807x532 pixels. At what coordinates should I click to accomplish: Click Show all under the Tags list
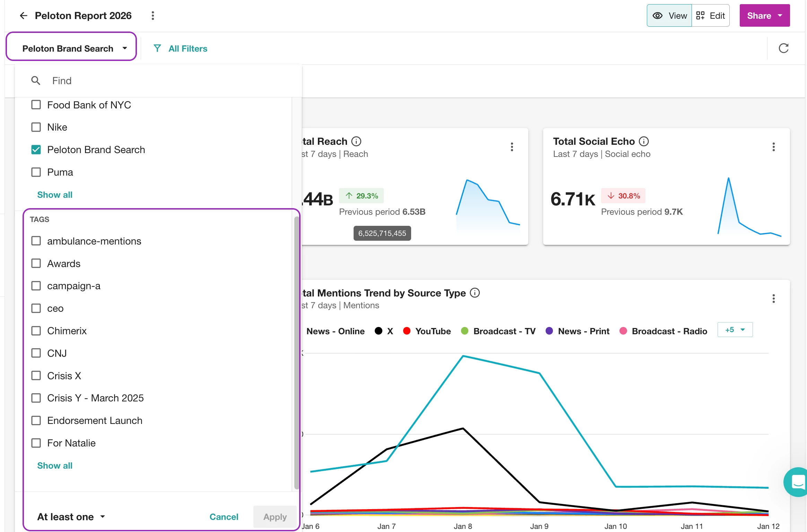(x=55, y=465)
